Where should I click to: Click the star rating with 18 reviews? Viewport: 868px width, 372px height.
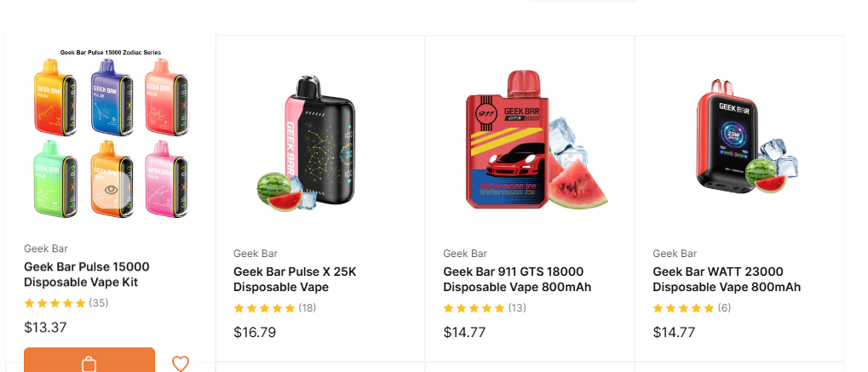coord(274,308)
